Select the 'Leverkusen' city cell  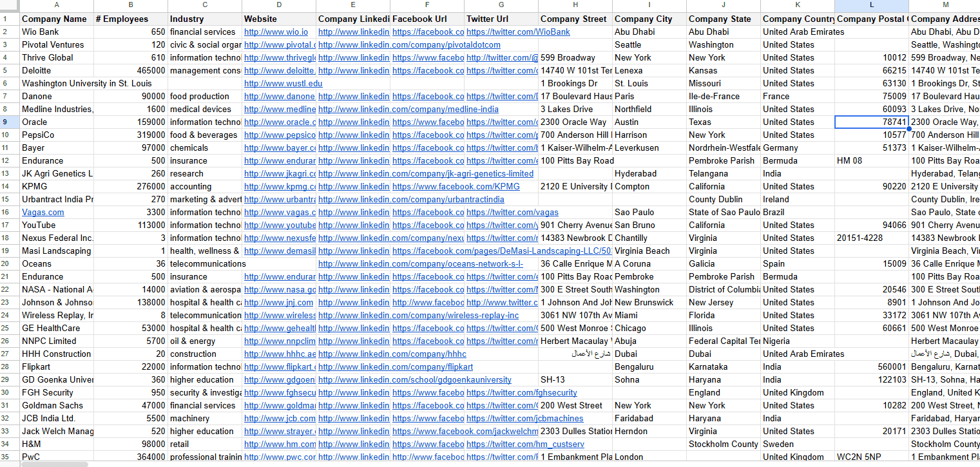coord(649,148)
